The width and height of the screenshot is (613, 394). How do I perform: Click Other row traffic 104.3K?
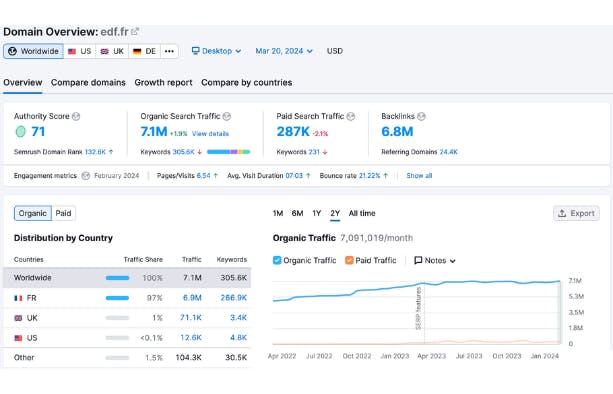pos(188,358)
